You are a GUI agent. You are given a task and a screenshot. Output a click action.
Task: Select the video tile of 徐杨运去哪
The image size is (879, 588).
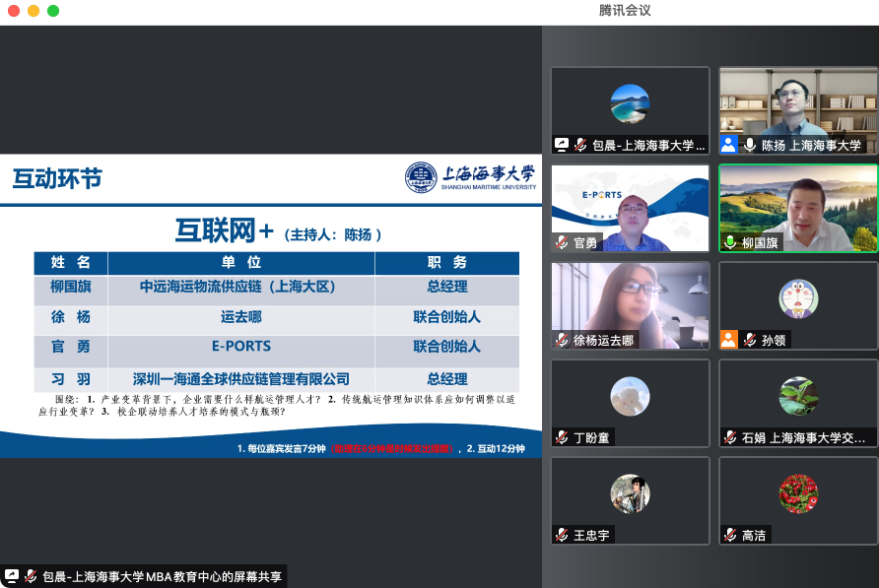(x=630, y=305)
